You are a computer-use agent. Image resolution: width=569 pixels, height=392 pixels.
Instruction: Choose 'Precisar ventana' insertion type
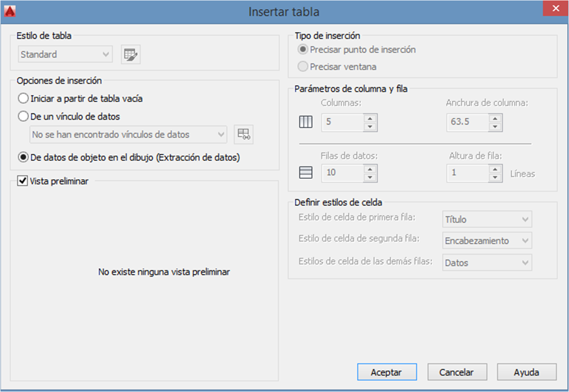point(303,67)
